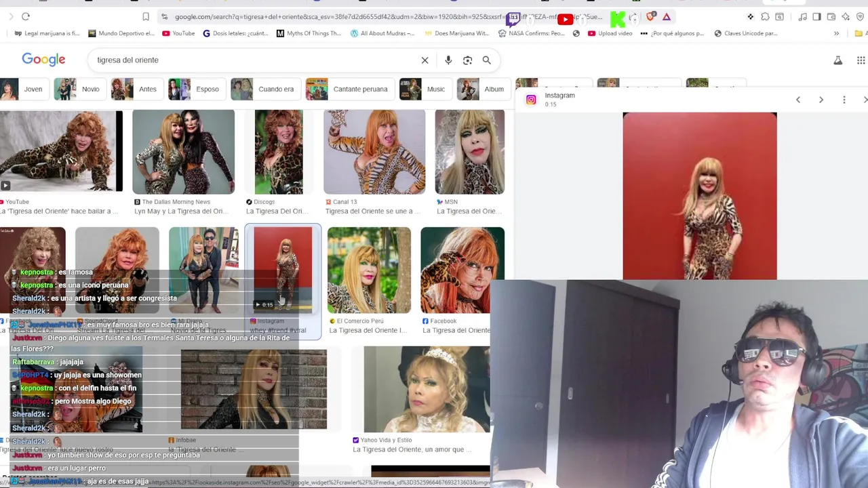
Task: Open the browser extensions puzzle icon
Action: (x=765, y=16)
